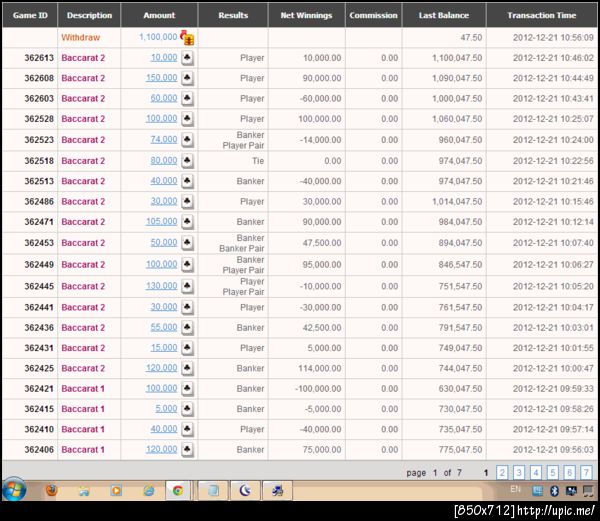The image size is (600, 521).
Task: Click the Description column header
Action: (x=89, y=15)
